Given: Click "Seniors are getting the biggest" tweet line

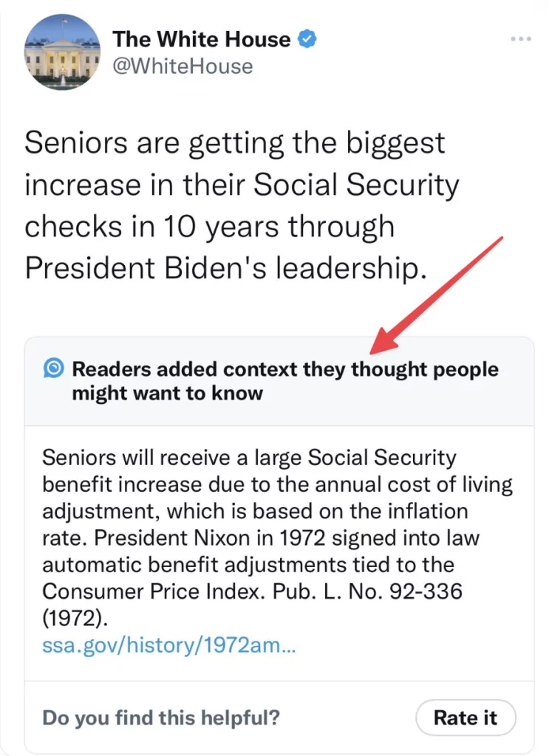Looking at the screenshot, I should 235,142.
